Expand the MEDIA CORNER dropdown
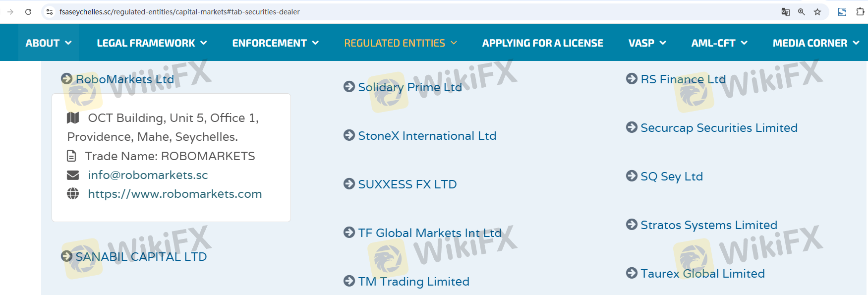This screenshot has width=868, height=295. [x=816, y=43]
